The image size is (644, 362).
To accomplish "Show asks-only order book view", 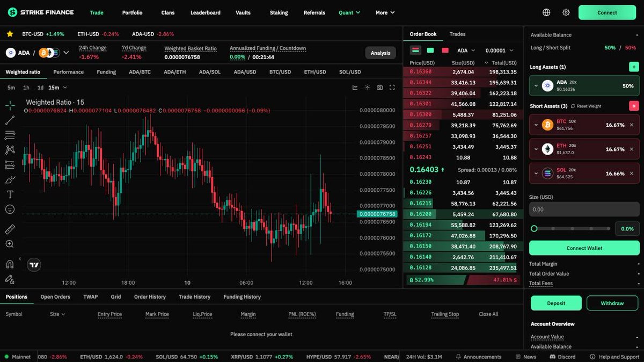I will tap(445, 50).
